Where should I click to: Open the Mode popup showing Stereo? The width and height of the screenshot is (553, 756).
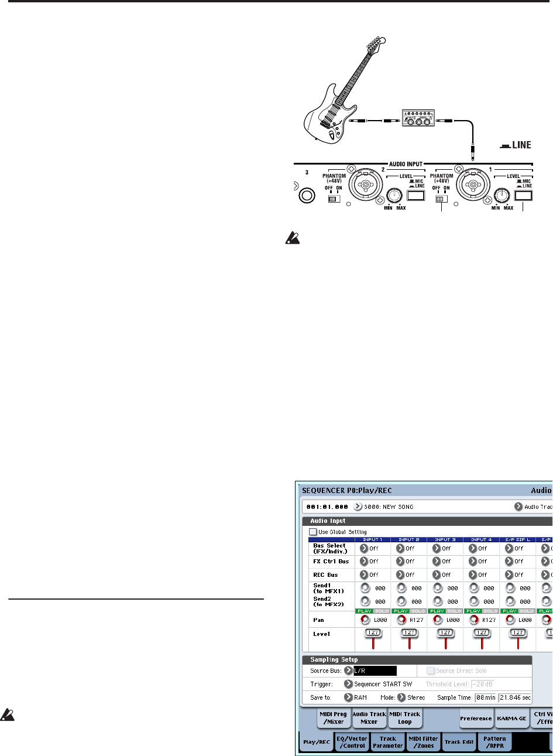(x=402, y=697)
